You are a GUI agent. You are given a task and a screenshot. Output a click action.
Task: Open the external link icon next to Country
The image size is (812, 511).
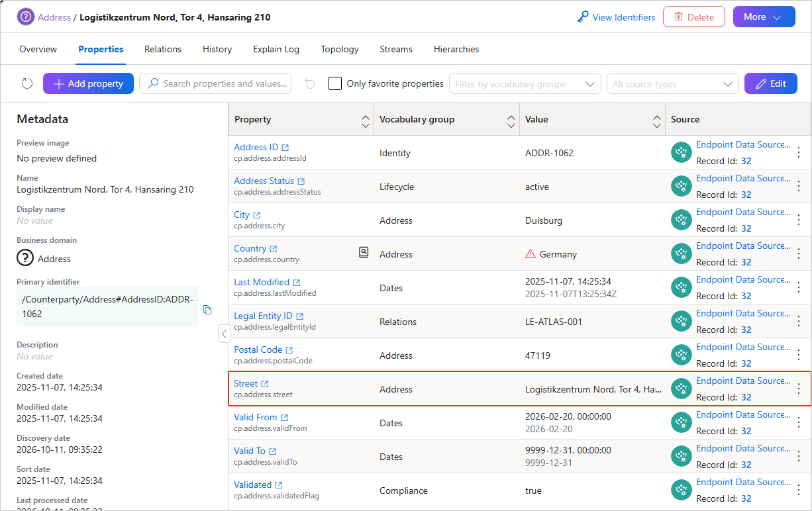coord(274,249)
